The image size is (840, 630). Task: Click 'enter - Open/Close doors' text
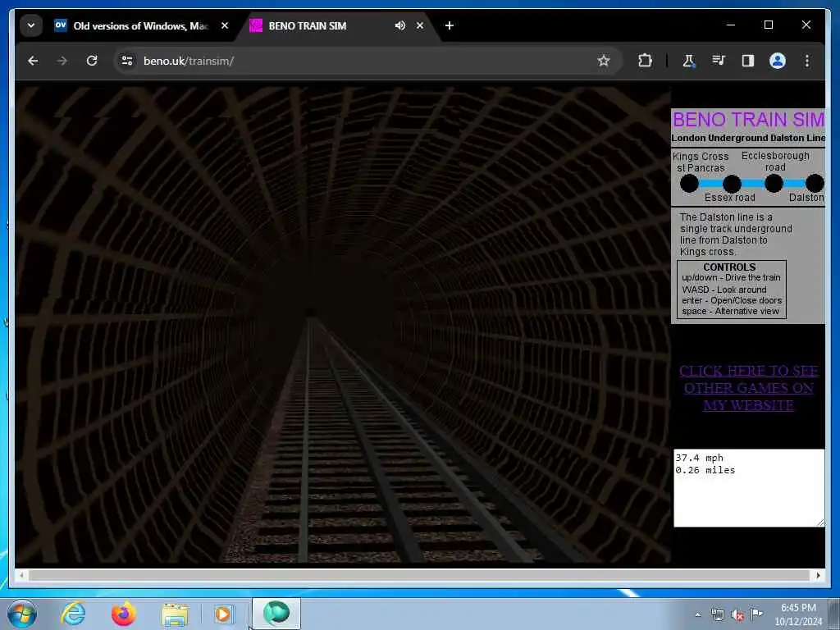click(732, 300)
